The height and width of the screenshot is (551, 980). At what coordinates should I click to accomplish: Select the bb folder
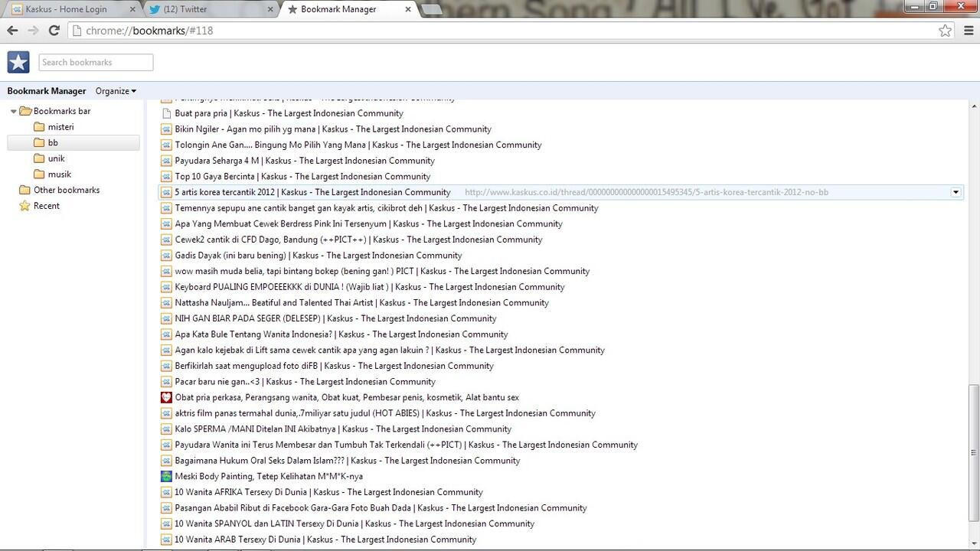[73, 142]
